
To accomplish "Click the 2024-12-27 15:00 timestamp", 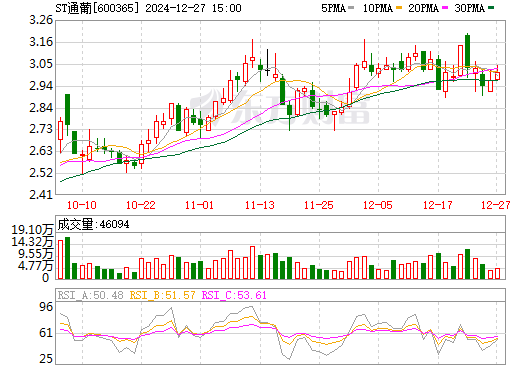I will tap(193, 8).
